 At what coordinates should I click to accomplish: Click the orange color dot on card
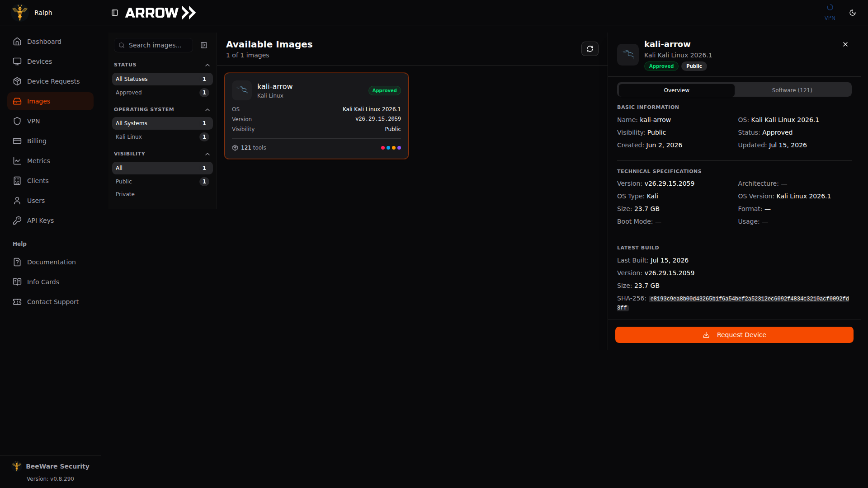pyautogui.click(x=394, y=148)
